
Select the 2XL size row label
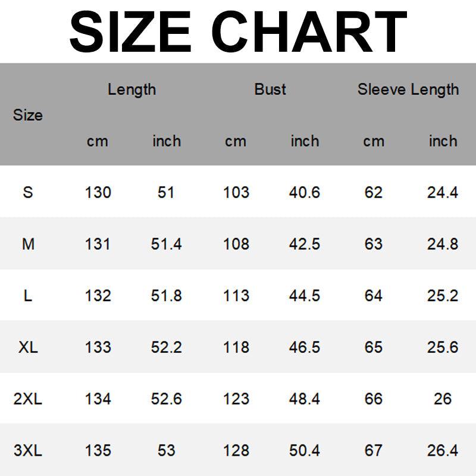28,399
